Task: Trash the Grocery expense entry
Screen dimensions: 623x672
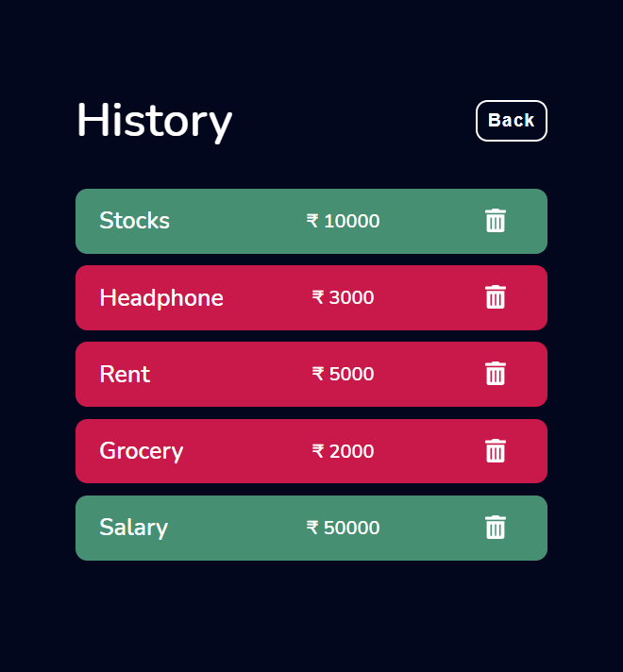Action: point(496,451)
